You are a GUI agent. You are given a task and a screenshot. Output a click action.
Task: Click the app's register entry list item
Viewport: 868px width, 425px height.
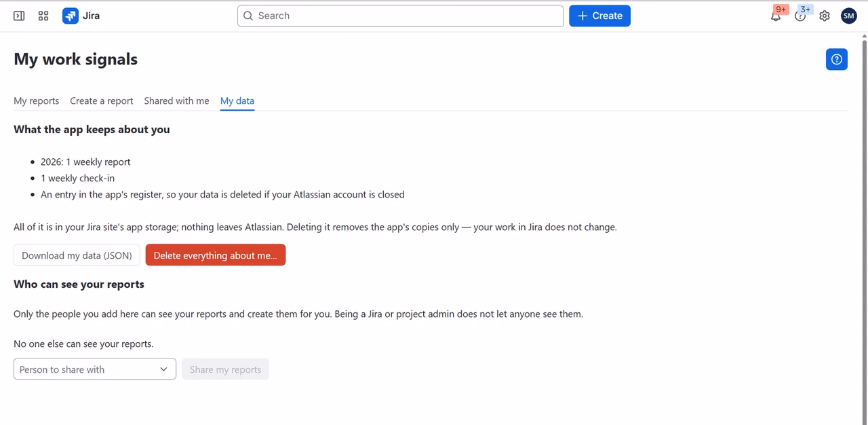[x=222, y=194]
